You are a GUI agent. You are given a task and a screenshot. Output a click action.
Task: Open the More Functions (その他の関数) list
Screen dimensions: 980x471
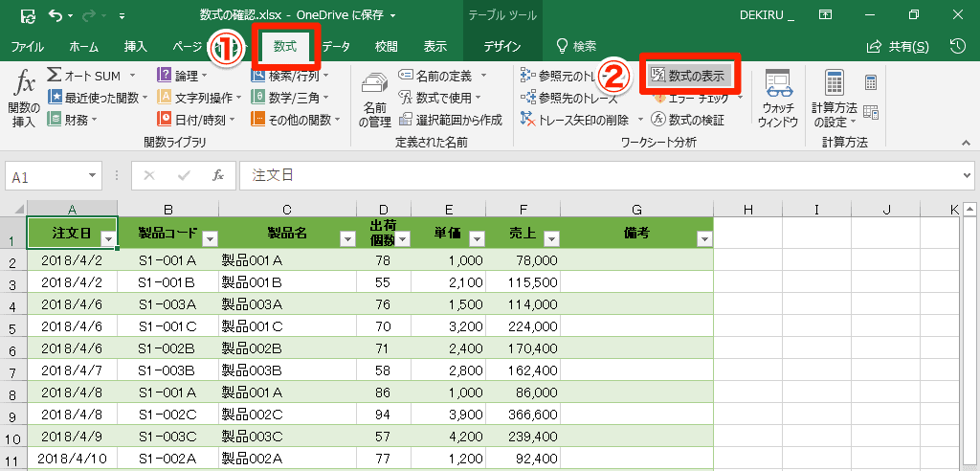(x=295, y=119)
